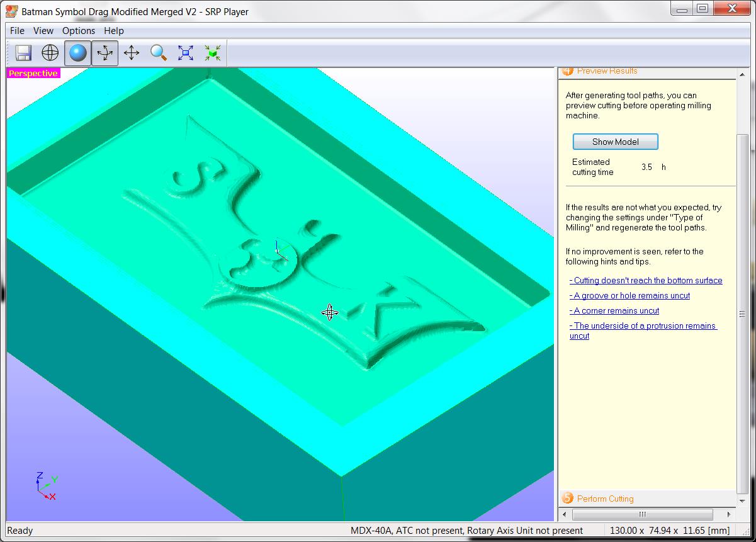Open the File menu
Screen dimensions: 756x542
(x=18, y=30)
